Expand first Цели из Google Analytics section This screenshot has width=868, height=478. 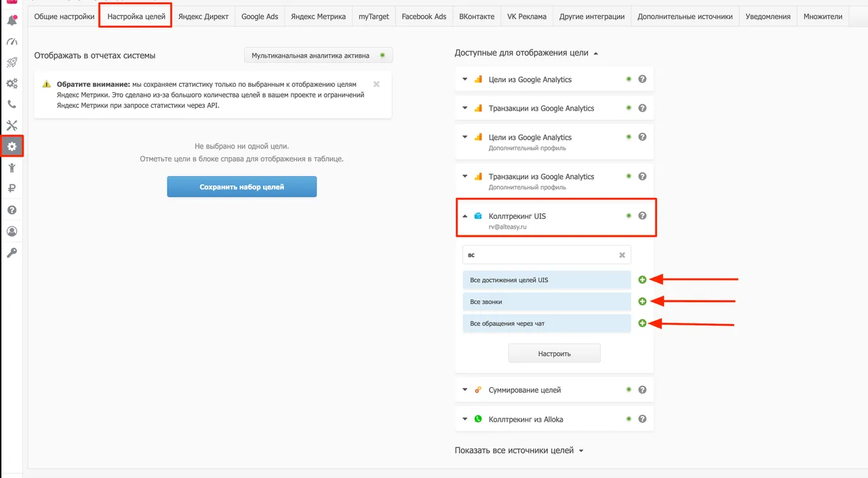tap(465, 79)
